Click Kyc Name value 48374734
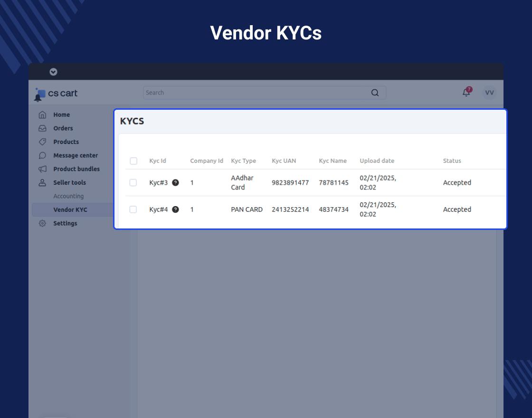The height and width of the screenshot is (418, 532). tap(333, 209)
